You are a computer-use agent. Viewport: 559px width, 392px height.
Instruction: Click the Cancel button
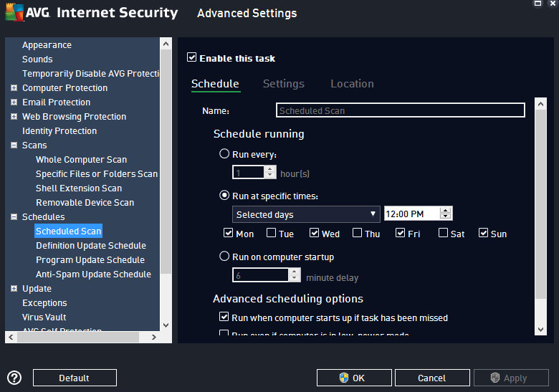[x=432, y=378]
